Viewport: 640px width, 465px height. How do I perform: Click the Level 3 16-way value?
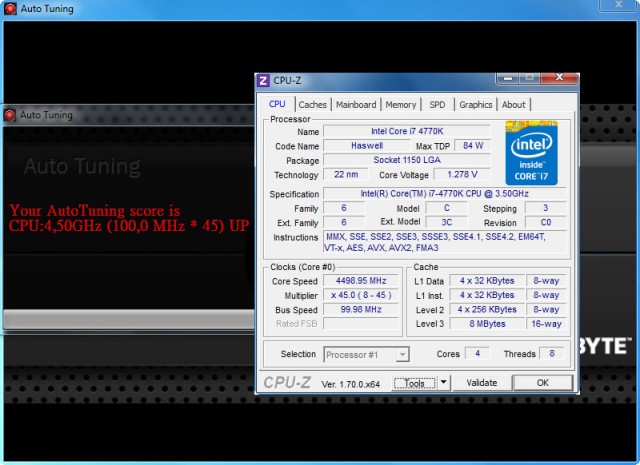pos(546,324)
